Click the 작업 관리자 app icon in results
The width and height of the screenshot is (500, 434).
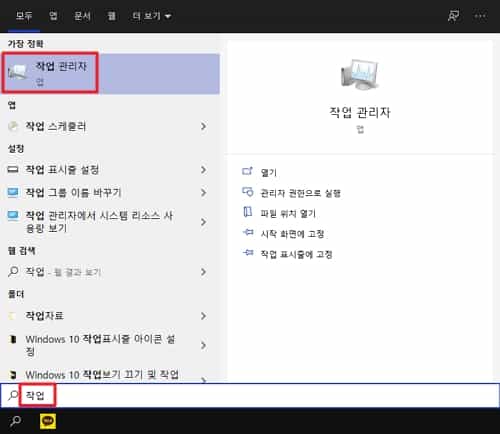click(18, 72)
